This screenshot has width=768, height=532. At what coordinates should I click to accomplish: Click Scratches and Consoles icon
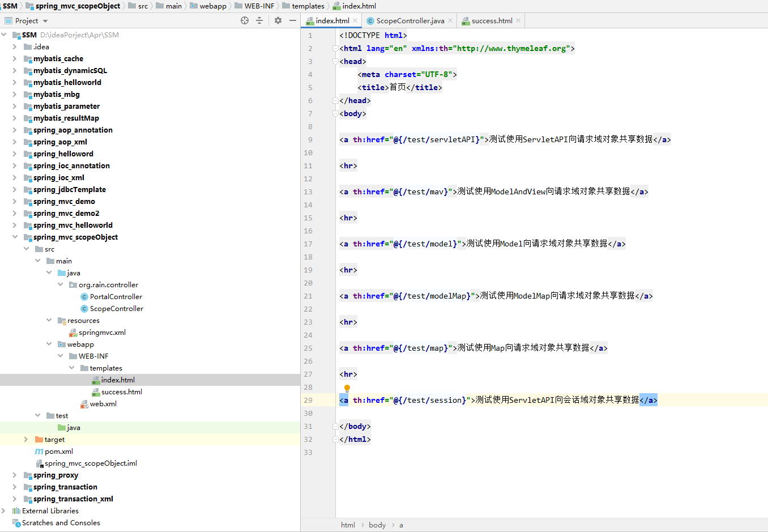click(x=16, y=523)
